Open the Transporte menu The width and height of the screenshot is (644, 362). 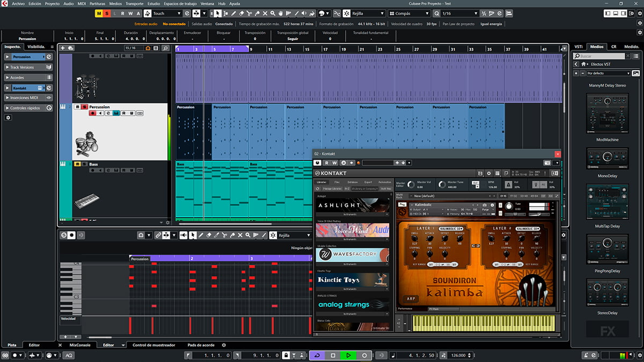[134, 3]
